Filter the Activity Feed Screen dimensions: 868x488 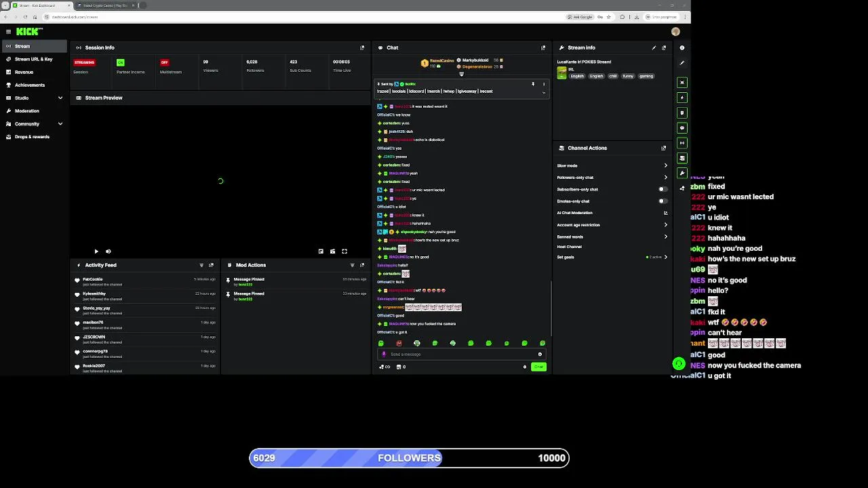201,265
